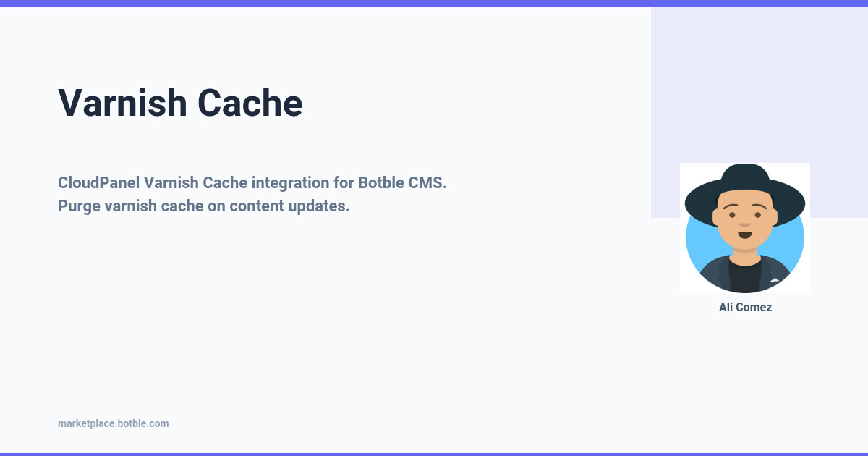Click "content updates" in the description

[x=289, y=206]
